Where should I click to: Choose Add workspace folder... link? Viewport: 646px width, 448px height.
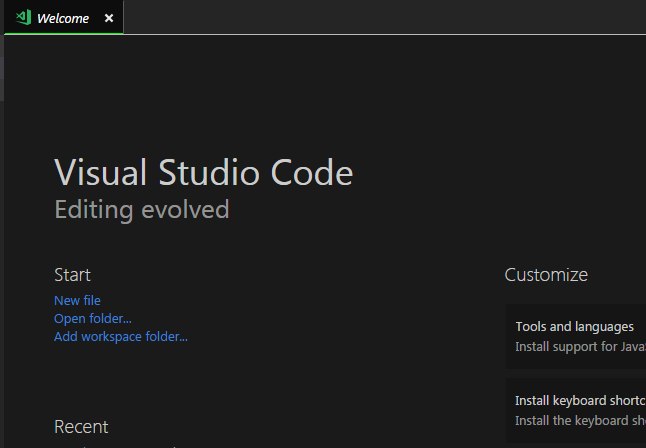click(x=121, y=337)
